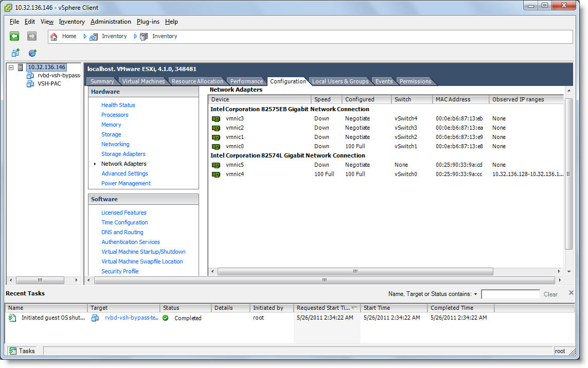The image size is (588, 368).
Task: Open the Storage hardware link
Action: (111, 134)
